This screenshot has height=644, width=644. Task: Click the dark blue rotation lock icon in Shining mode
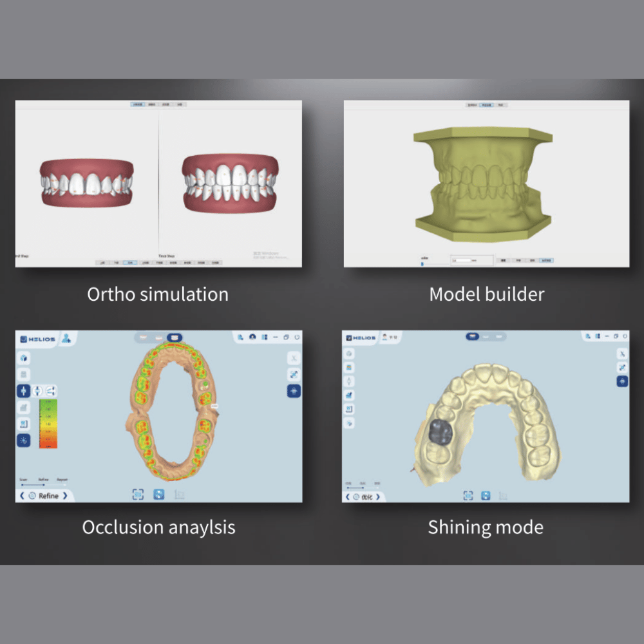point(622,381)
